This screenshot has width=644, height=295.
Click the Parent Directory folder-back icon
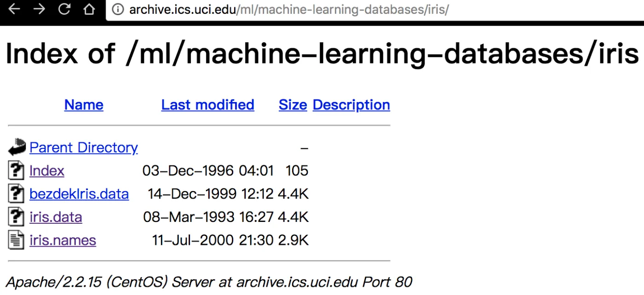point(17,147)
